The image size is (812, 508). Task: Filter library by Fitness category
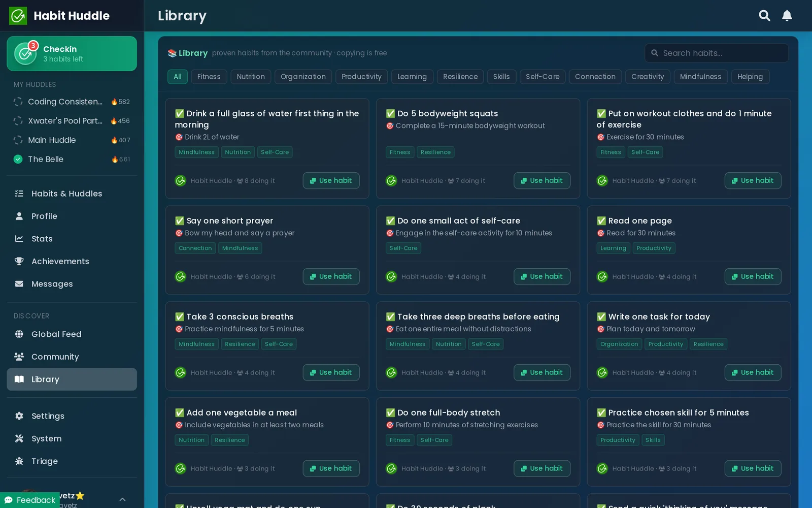click(x=209, y=77)
